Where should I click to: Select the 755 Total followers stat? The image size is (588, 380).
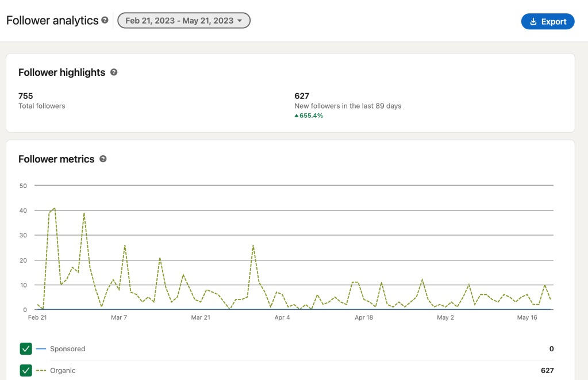point(26,96)
